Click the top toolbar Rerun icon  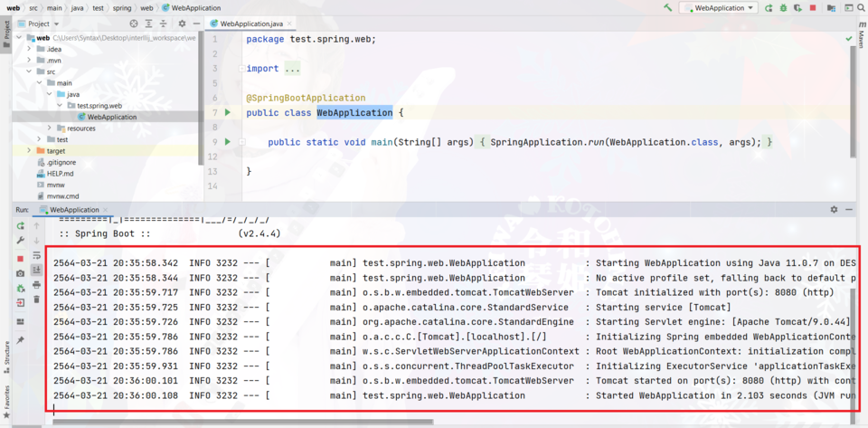(x=769, y=8)
